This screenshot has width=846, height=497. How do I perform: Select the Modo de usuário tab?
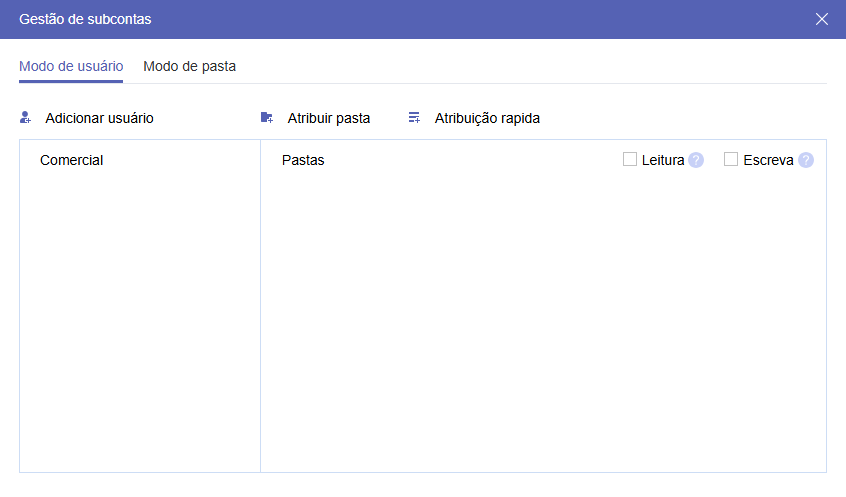tap(71, 67)
